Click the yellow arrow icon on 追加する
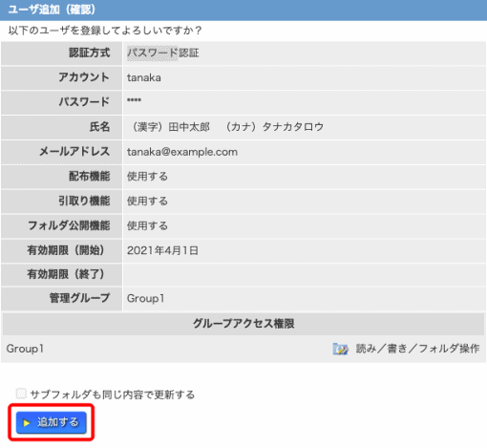This screenshot has height=448, width=487. point(27,423)
